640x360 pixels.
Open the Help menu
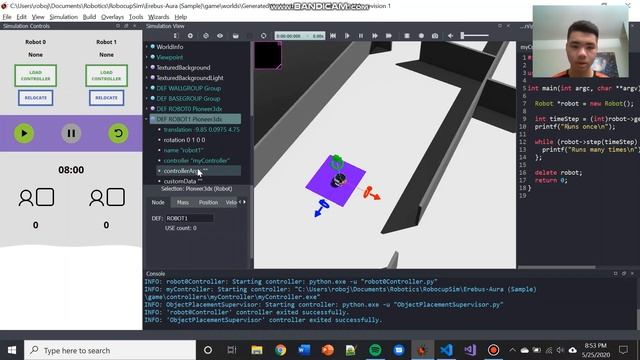[x=180, y=17]
